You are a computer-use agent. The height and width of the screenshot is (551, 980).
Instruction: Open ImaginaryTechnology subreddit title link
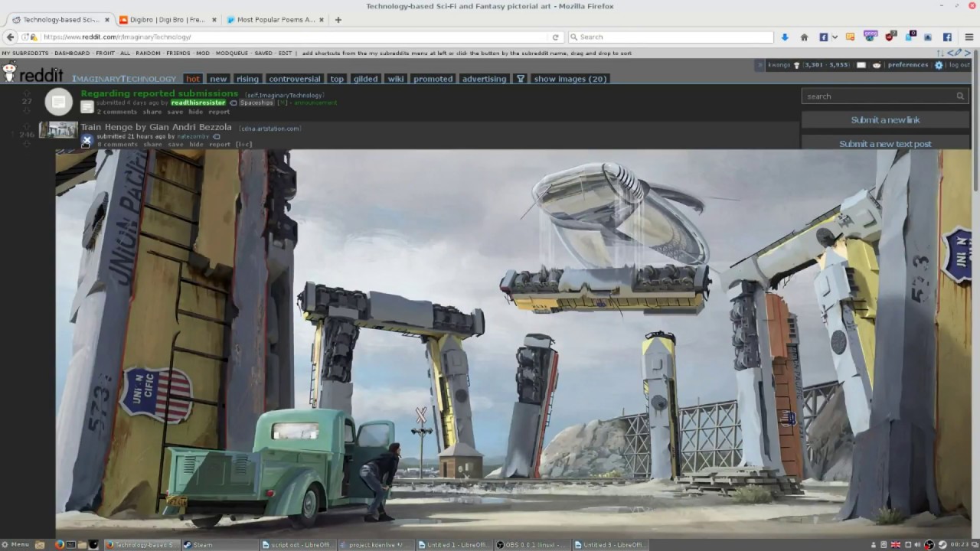coord(124,79)
